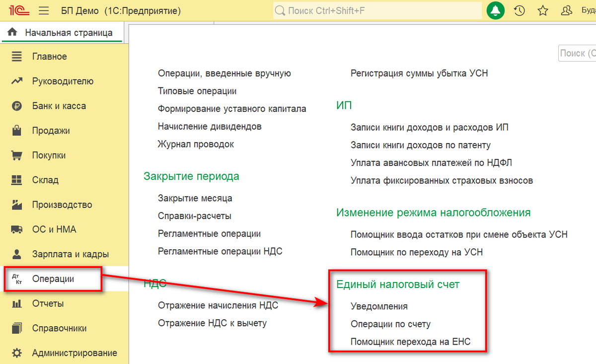The width and height of the screenshot is (596, 364).
Task: Click the Единый налоговый счет heading
Action: pyautogui.click(x=398, y=285)
